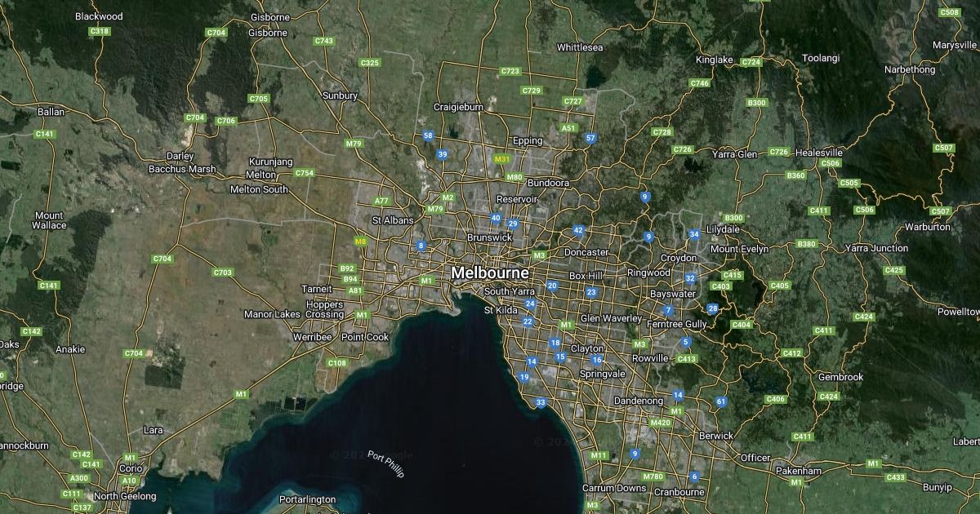
Task: Click the M11 highway shield
Action: [x=599, y=455]
